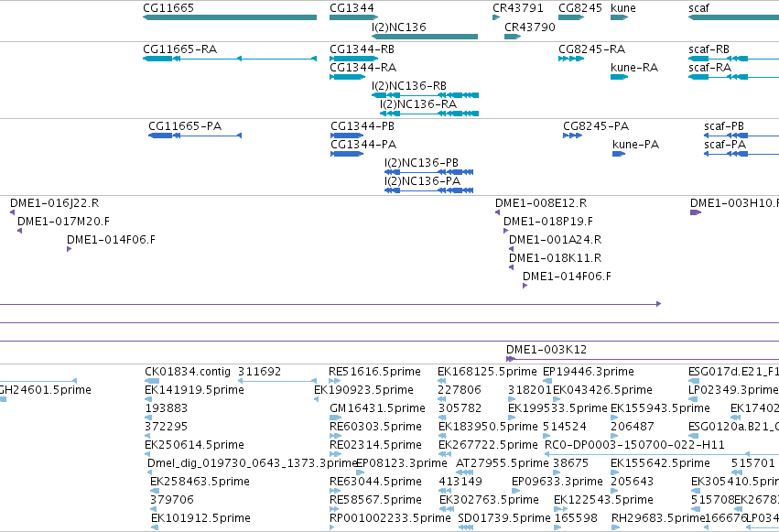This screenshot has height=532, width=779.
Task: Open BAC end DME1-008E12.R
Action: (x=541, y=203)
